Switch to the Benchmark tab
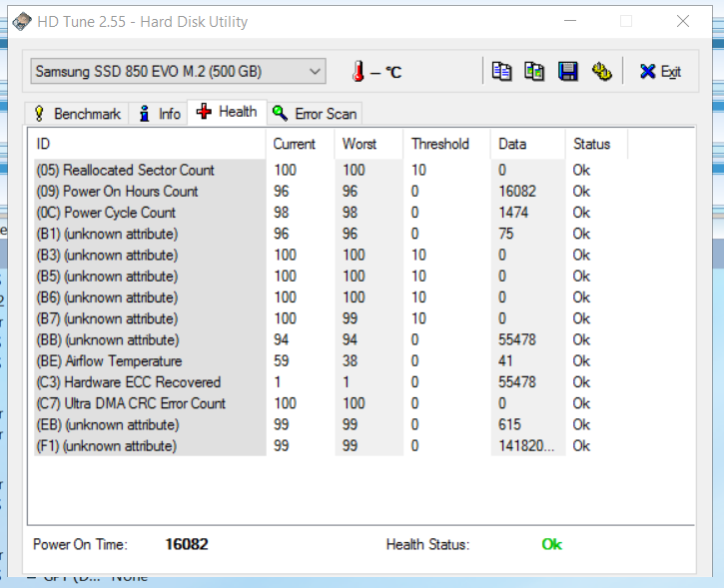Image resolution: width=724 pixels, height=588 pixels. [x=77, y=114]
